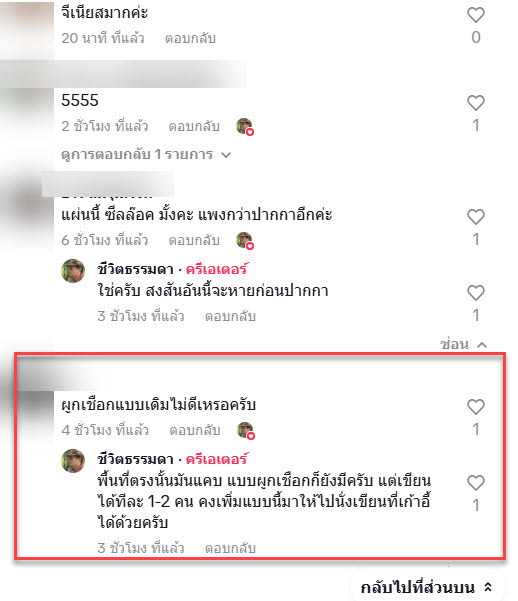Click ตอบกลับ under the 5555 comment

click(x=194, y=126)
